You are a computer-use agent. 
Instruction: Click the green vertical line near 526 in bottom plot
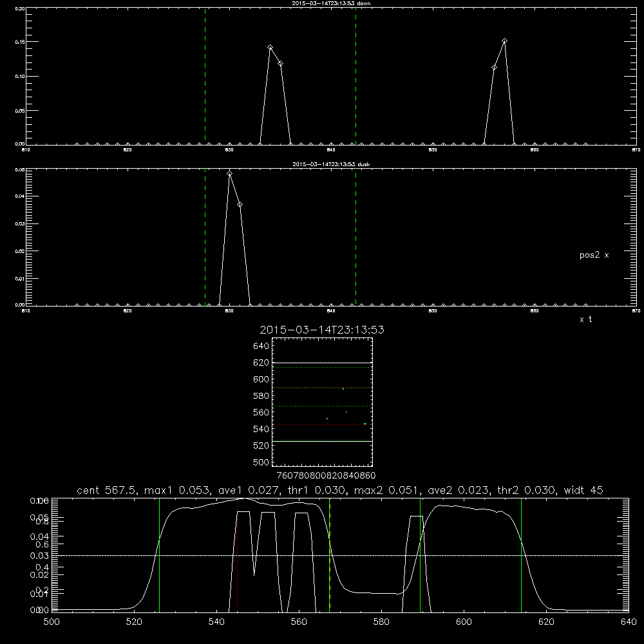coord(159,554)
